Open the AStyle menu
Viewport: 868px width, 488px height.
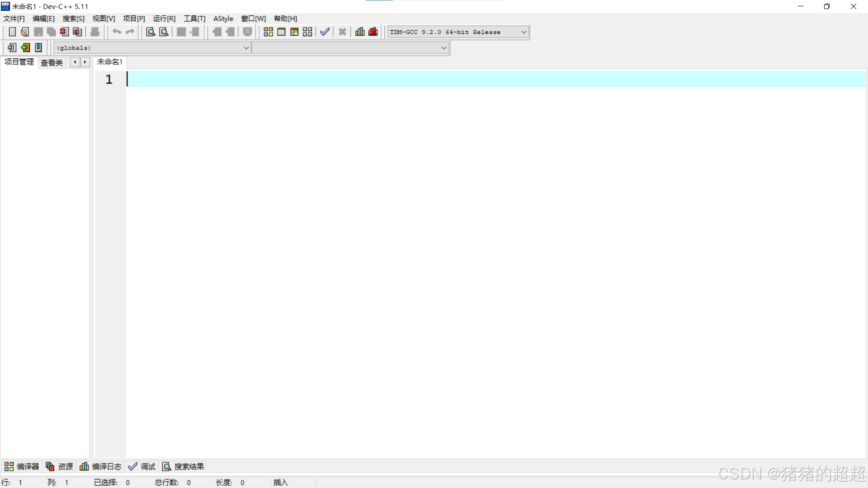coord(223,19)
